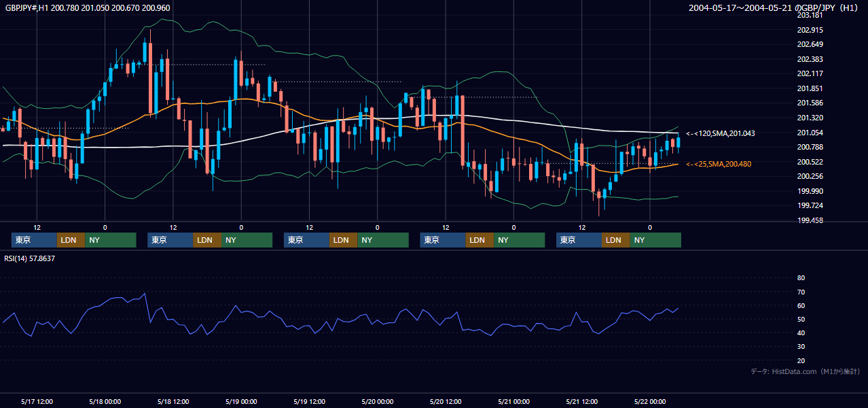Select price axis label 199.458
Screen dimensions: 868x408
(810, 220)
